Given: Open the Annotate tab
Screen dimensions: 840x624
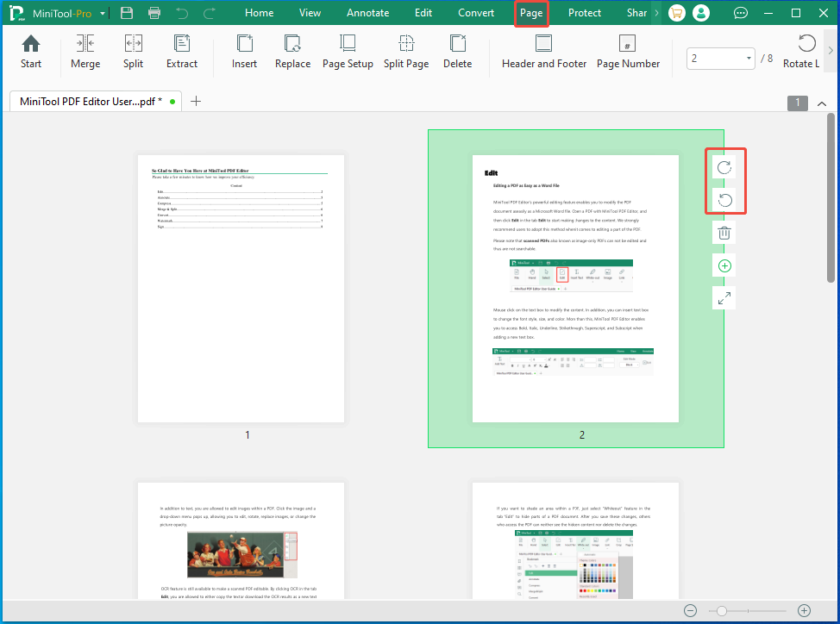Looking at the screenshot, I should [367, 13].
